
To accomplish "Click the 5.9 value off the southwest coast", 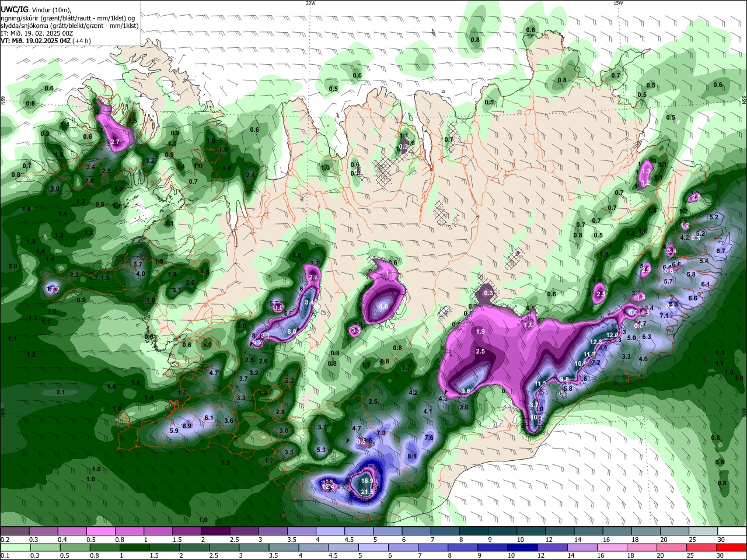I will point(173,430).
